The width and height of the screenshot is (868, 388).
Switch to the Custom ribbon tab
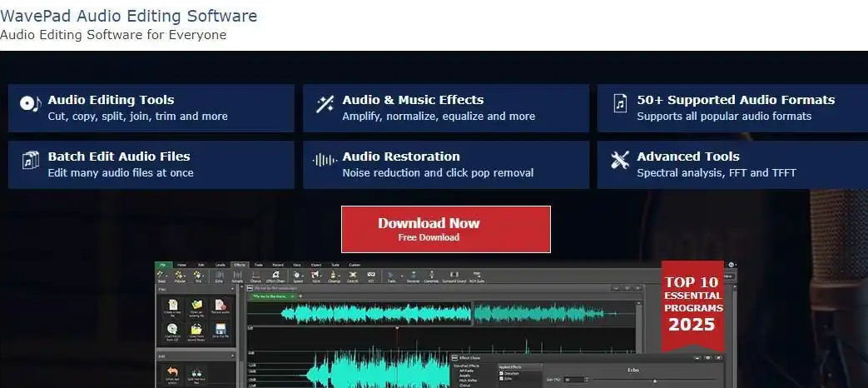coord(355,265)
